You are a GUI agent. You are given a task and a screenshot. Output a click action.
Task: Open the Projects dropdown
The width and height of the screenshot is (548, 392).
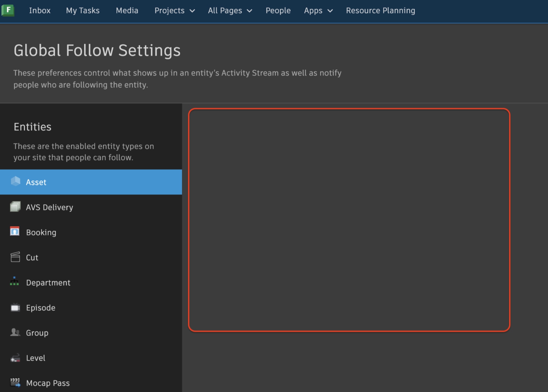tap(174, 11)
